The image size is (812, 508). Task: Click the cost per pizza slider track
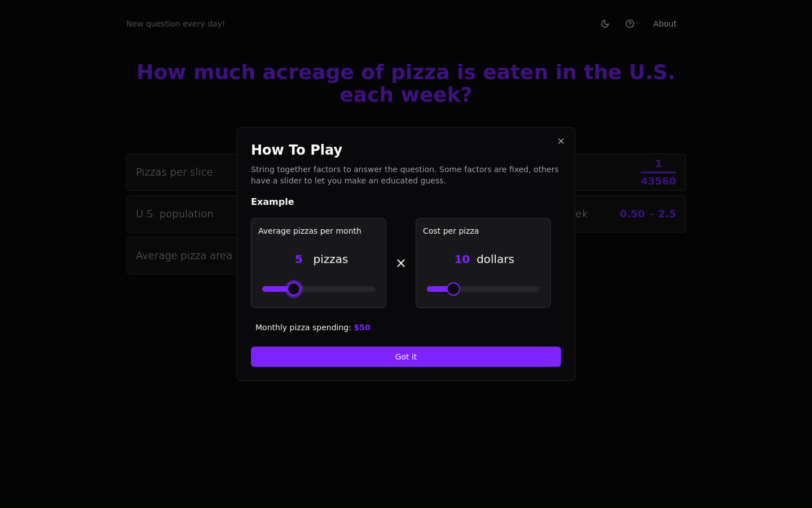tap(483, 289)
